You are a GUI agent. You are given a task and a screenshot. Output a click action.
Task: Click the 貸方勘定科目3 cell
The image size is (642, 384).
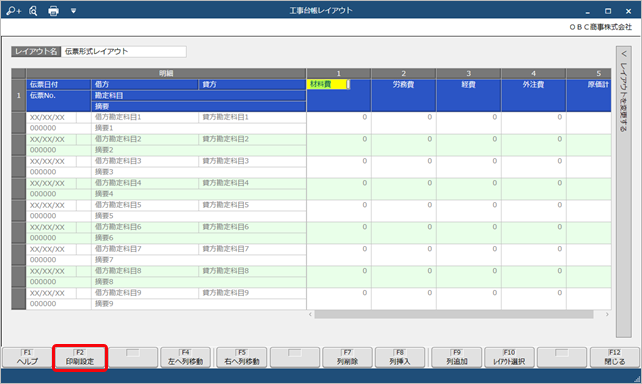click(x=252, y=161)
